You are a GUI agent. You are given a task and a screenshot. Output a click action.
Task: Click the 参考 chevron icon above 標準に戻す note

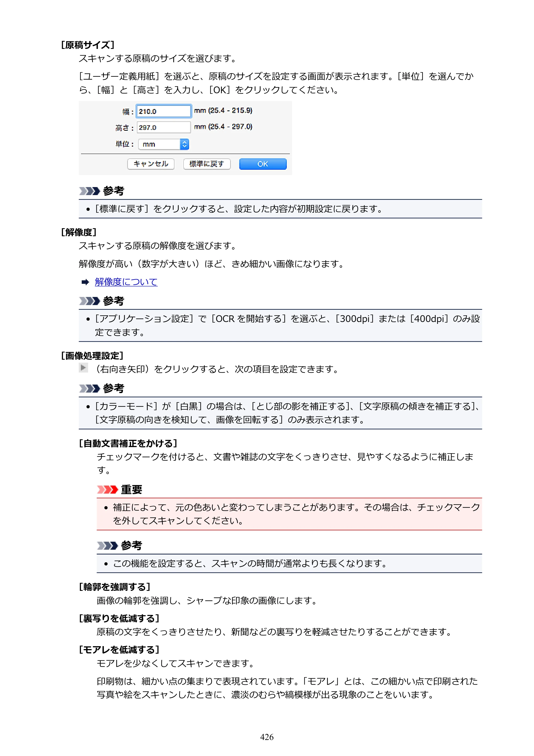coord(89,191)
